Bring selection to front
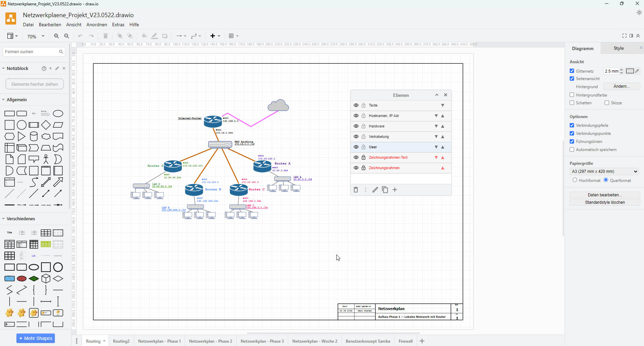Viewport: 644px width, 346px height. point(120,36)
